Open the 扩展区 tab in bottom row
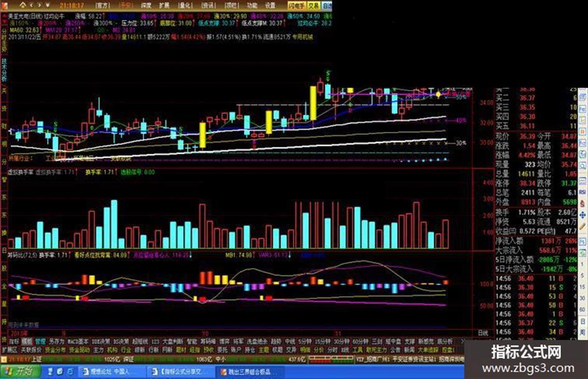This screenshot has height=379, width=588. pyautogui.click(x=10, y=350)
